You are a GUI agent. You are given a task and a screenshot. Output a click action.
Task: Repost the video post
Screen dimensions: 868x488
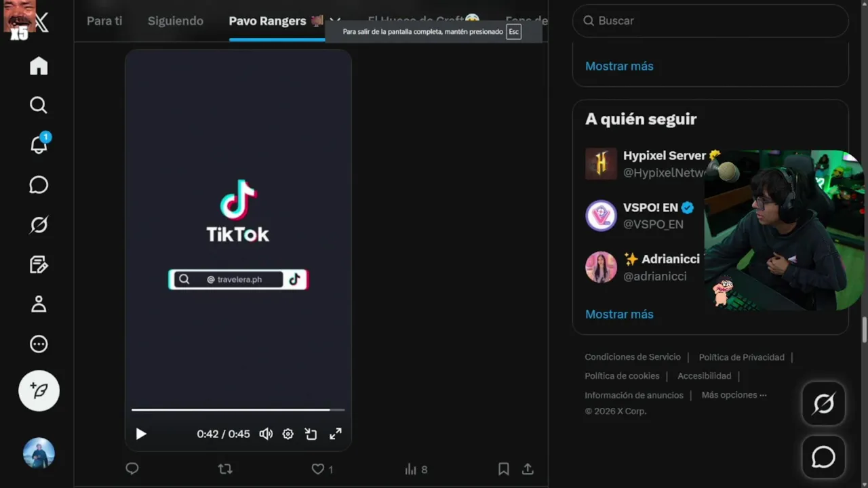click(x=225, y=468)
